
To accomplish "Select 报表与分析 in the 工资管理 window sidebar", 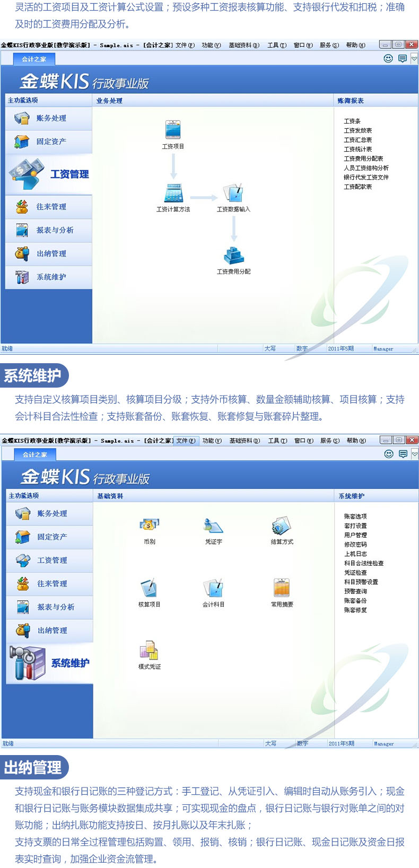I will coord(49,230).
